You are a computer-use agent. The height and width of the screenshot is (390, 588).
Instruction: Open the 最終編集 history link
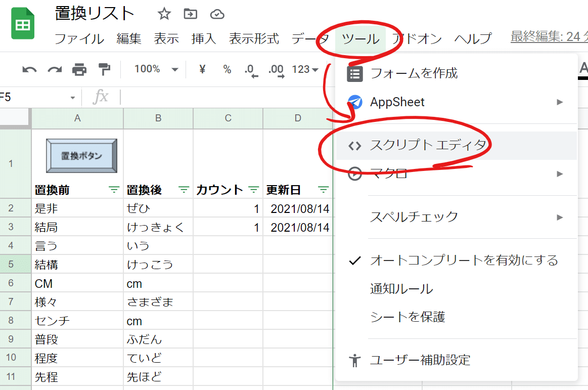click(x=549, y=37)
